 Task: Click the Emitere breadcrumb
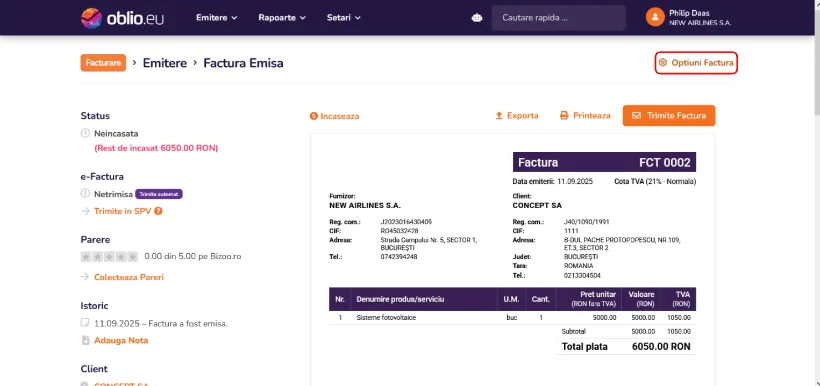[165, 63]
